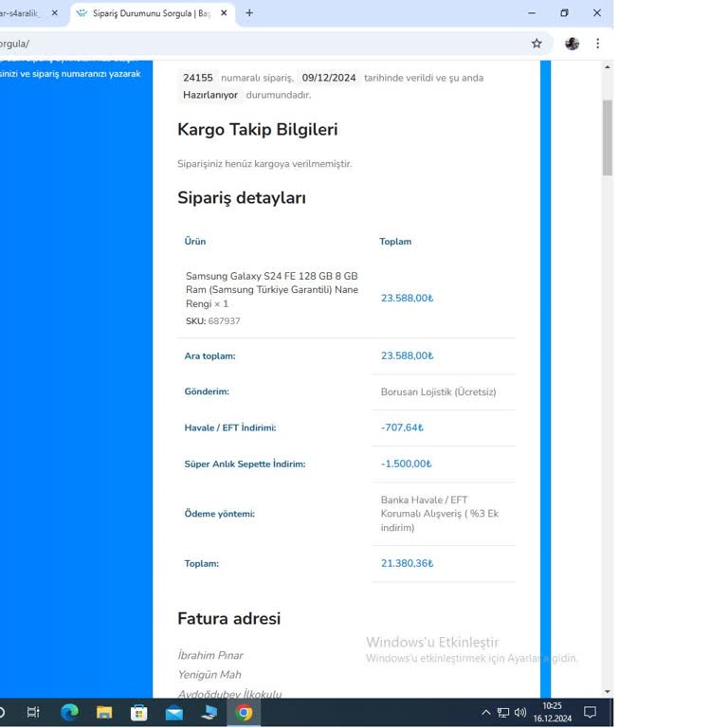Click the Banka Havale / EFT payment method text
Screen dimensions: 728x728
click(439, 514)
